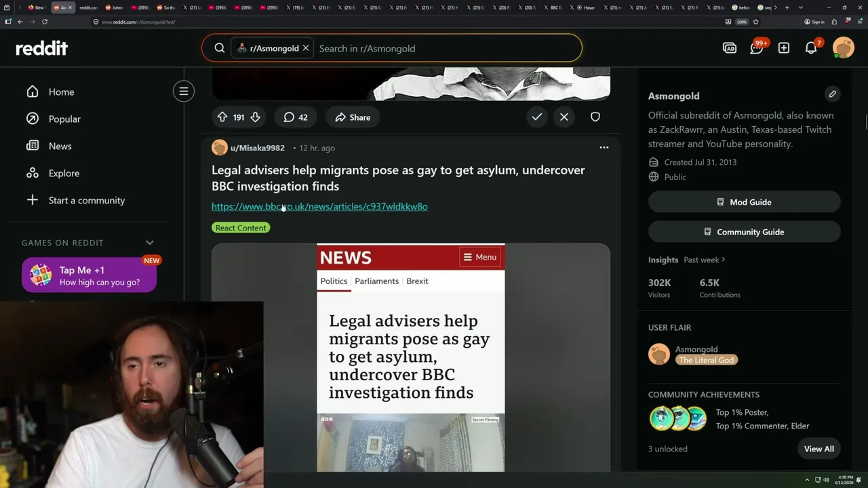868x488 pixels.
Task: Open u/Misaka9982 profile link
Action: 258,148
